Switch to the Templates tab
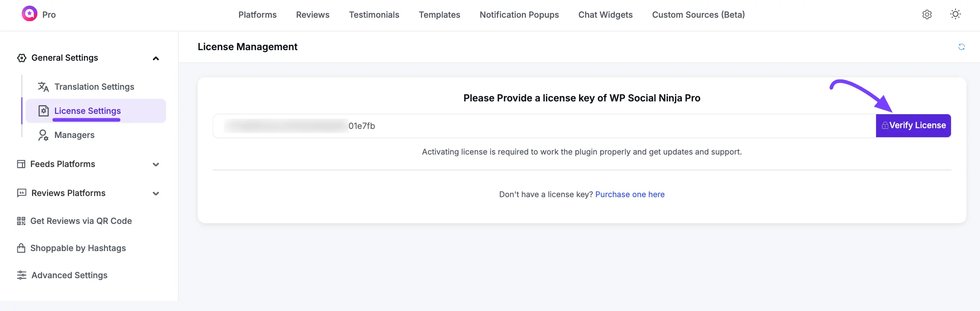The image size is (980, 311). (x=439, y=14)
